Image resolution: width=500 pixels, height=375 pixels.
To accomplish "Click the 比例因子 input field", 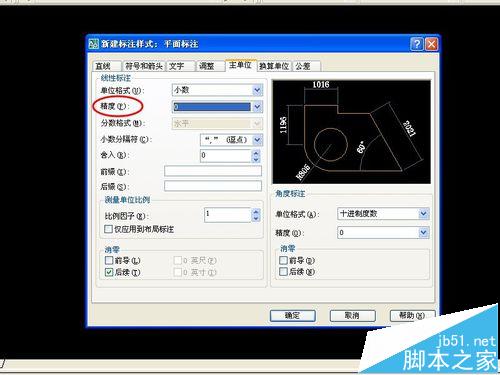I will pyautogui.click(x=227, y=215).
